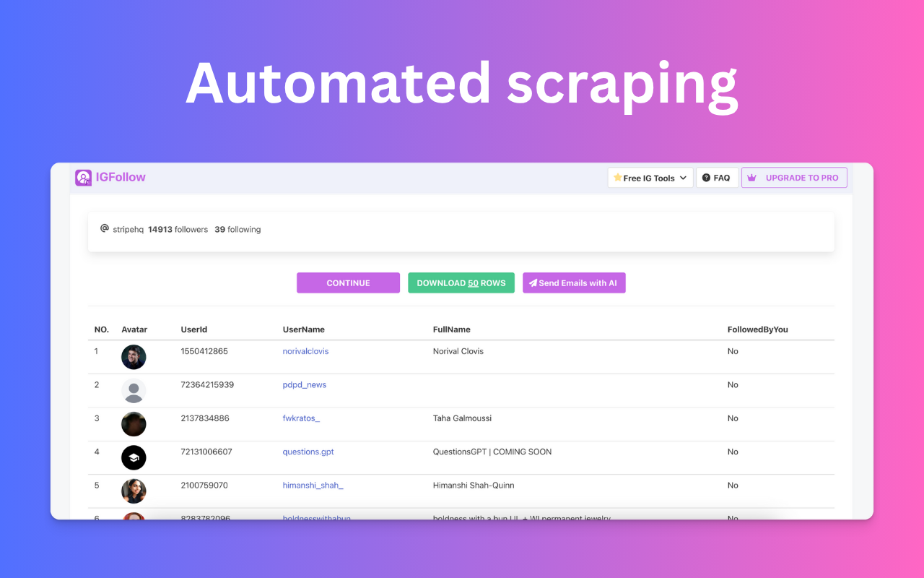
Task: Click the Upgrade to Pro button
Action: 794,178
